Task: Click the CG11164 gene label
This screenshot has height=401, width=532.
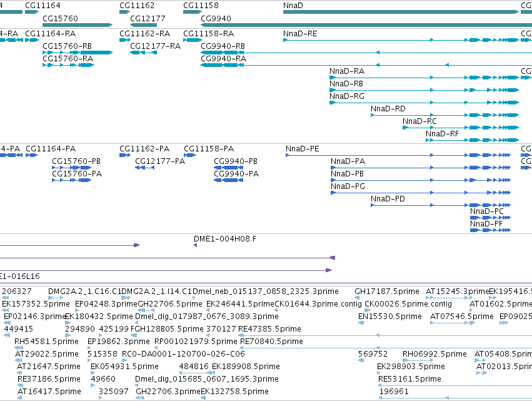Action: [x=43, y=6]
